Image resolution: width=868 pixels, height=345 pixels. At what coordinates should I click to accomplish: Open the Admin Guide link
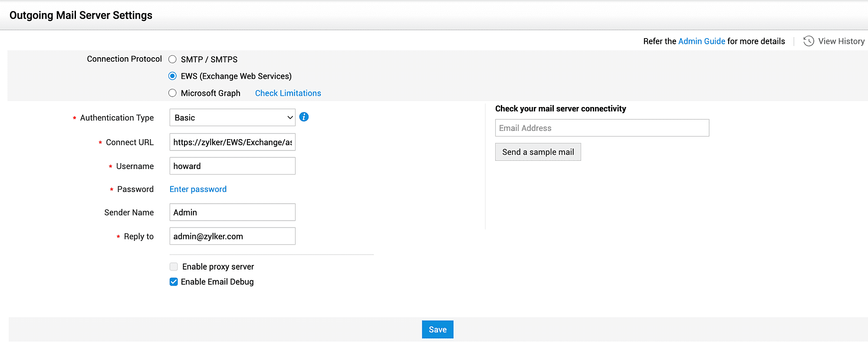click(x=701, y=41)
